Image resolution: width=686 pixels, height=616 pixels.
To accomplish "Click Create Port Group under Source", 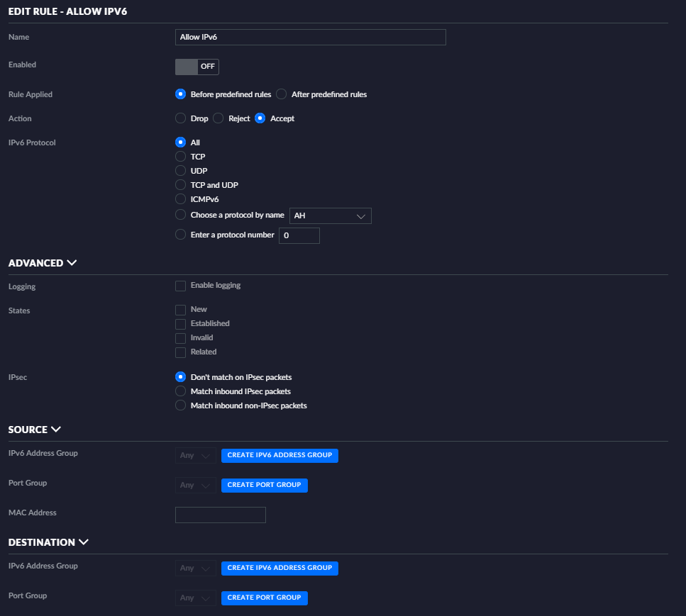I will 264,485.
